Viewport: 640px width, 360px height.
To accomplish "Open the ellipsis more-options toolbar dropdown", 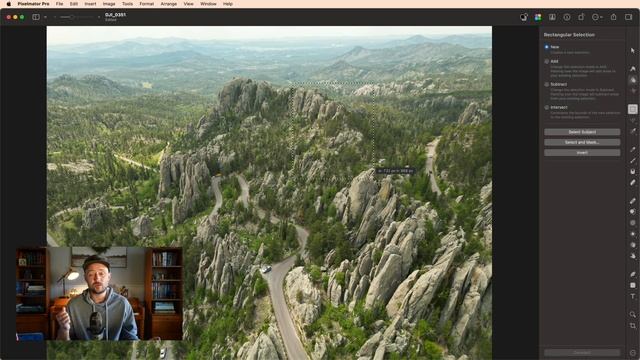I will tap(597, 17).
